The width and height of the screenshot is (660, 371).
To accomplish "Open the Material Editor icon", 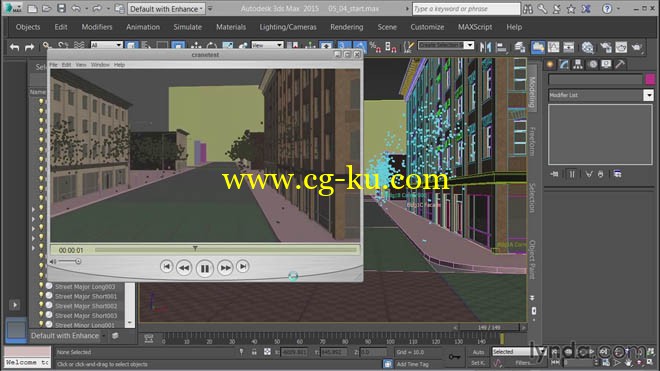I will [x=588, y=47].
